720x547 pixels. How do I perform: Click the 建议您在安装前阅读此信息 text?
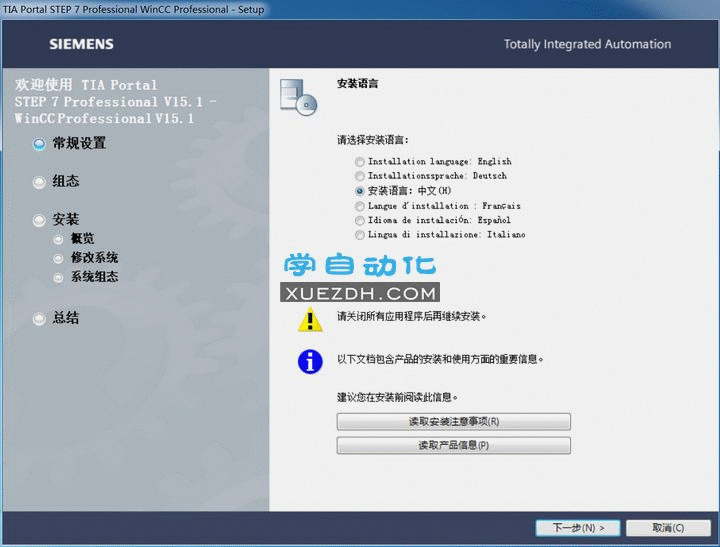[397, 397]
